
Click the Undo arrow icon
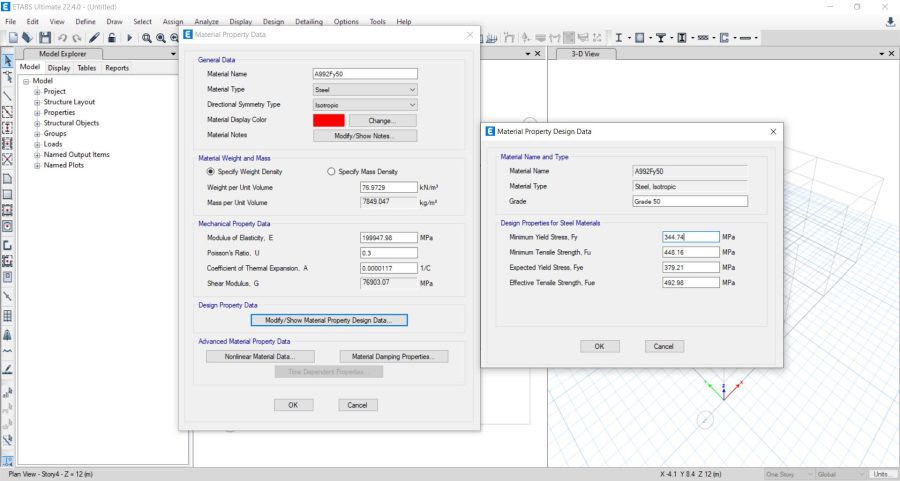(x=62, y=38)
